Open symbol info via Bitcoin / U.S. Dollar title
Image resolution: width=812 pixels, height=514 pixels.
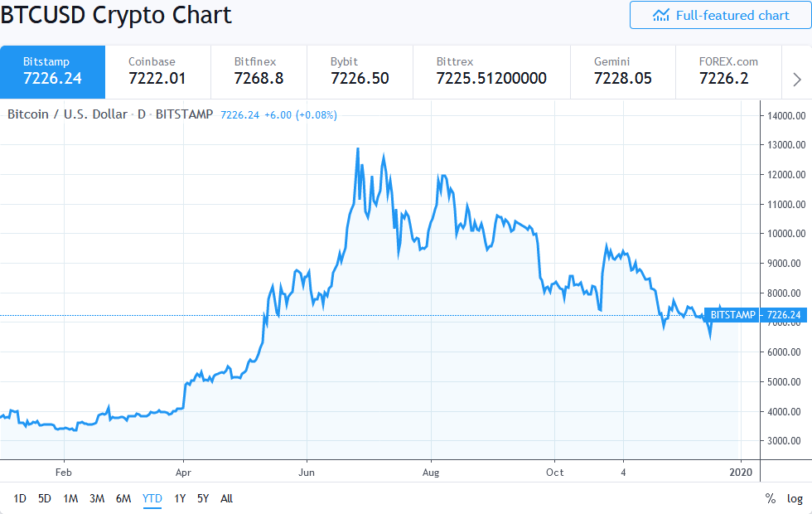pos(66,114)
